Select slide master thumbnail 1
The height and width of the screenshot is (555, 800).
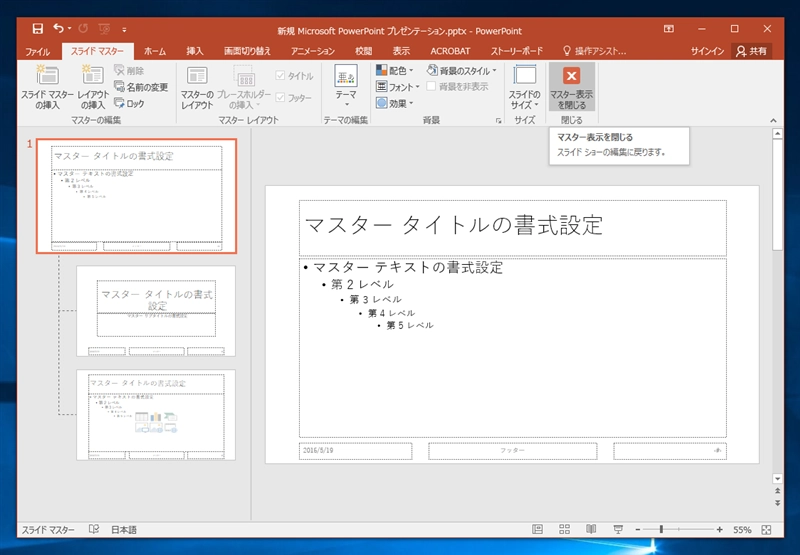pyautogui.click(x=136, y=196)
